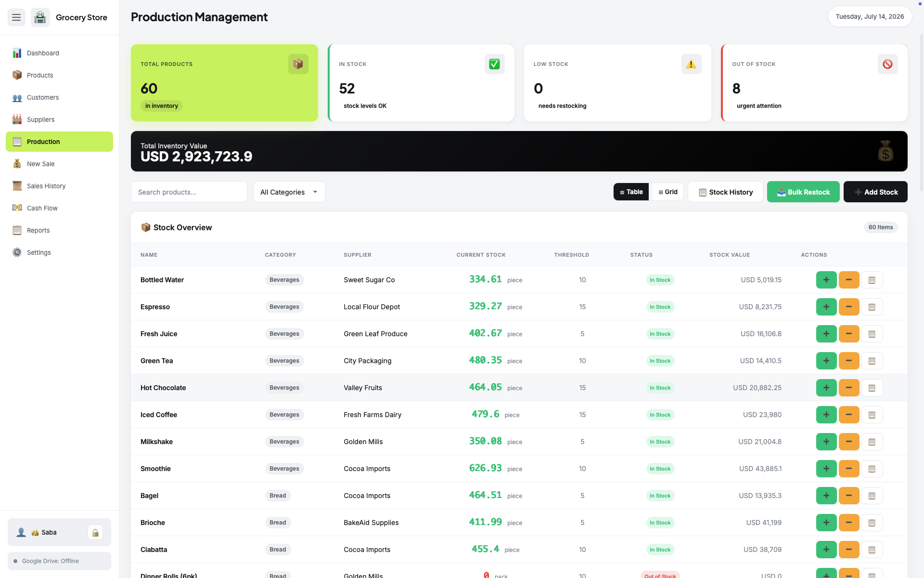Viewport: 924px width, 578px height.
Task: Focus the Search products field
Action: tap(189, 192)
